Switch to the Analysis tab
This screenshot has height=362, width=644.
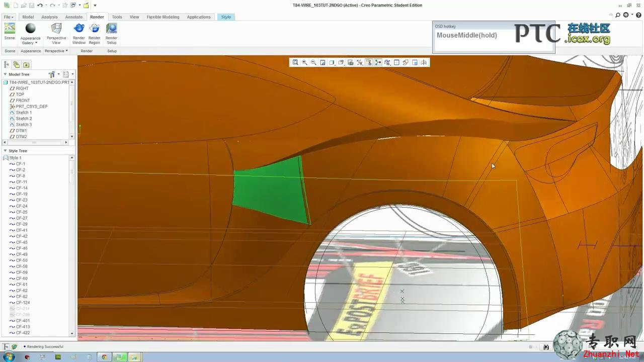point(49,17)
